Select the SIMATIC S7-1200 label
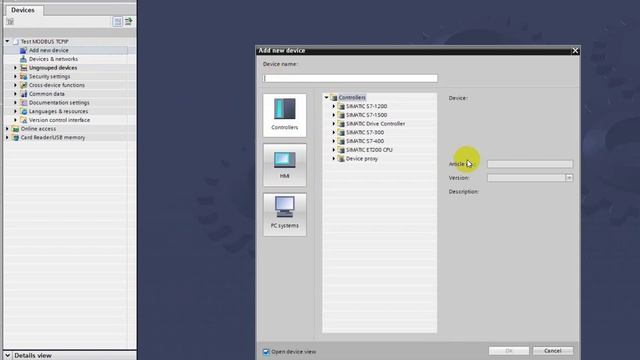Screen dimensions: 640x360 point(367,106)
